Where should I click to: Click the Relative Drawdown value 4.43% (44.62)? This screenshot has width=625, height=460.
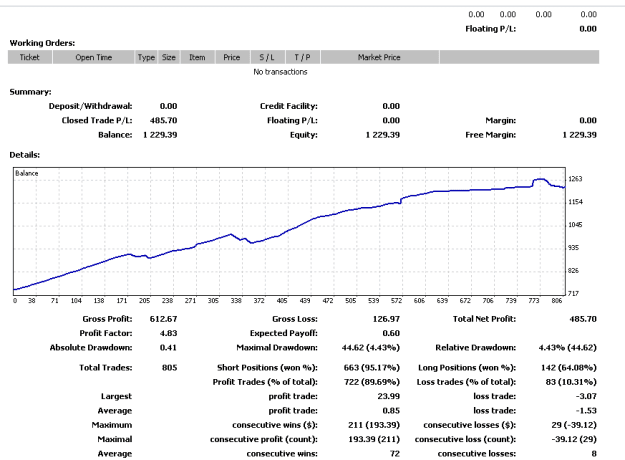[x=568, y=348]
